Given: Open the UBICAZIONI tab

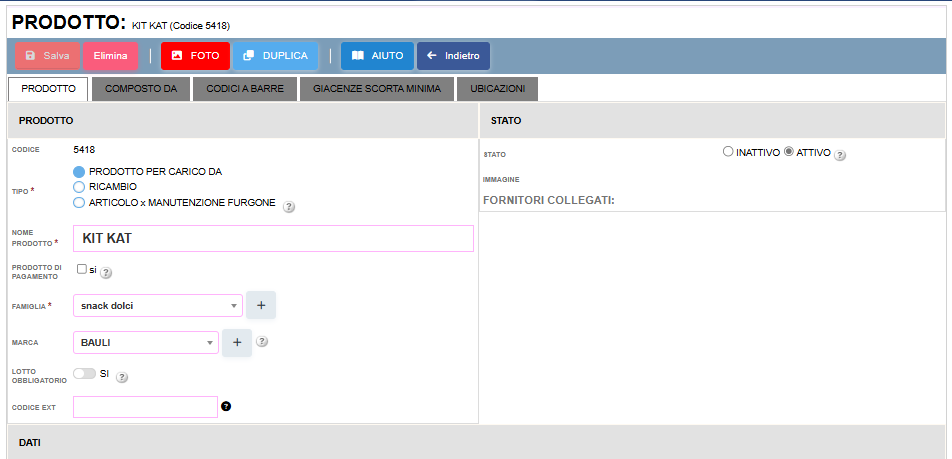Looking at the screenshot, I should pos(497,89).
